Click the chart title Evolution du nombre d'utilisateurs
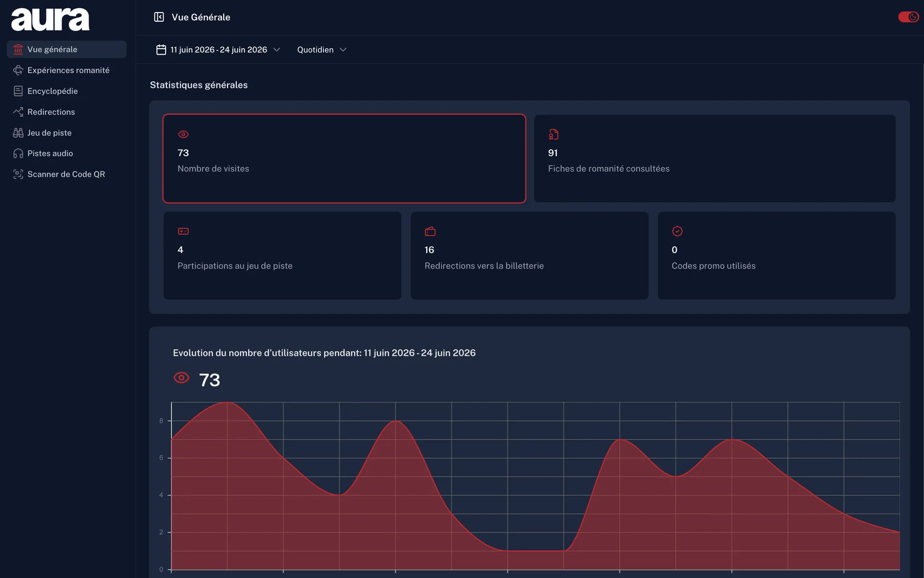 pyautogui.click(x=324, y=353)
